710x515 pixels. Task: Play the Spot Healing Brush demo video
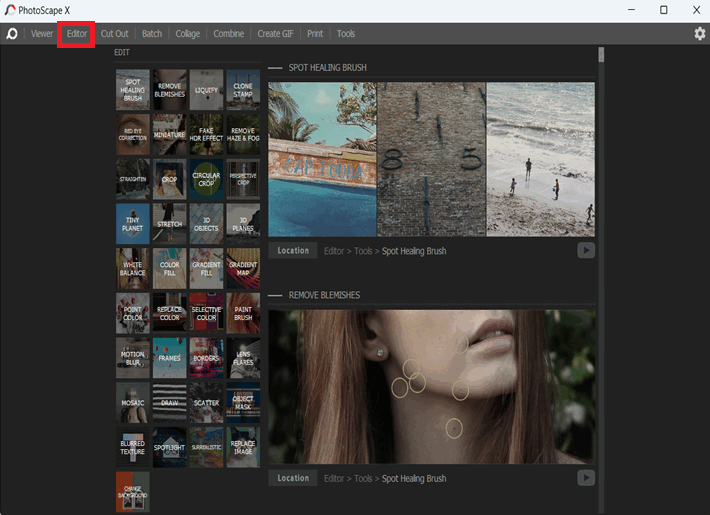(x=586, y=250)
